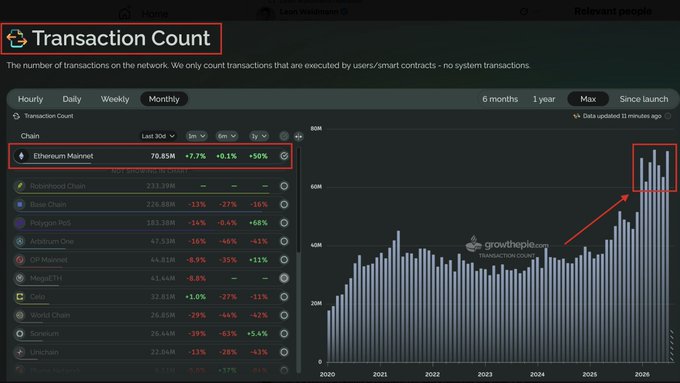The height and width of the screenshot is (383, 680).
Task: Click the select-all chains check icon
Action: (284, 136)
